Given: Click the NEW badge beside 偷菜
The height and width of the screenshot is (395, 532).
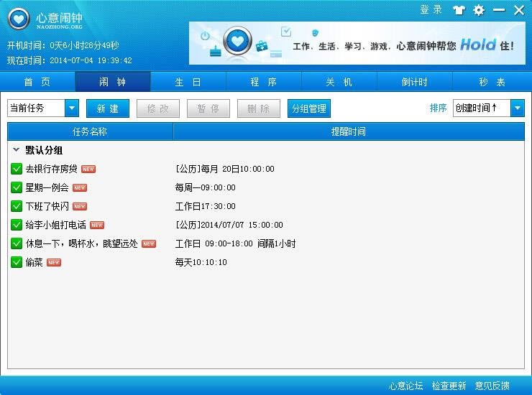Looking at the screenshot, I should pos(54,262).
